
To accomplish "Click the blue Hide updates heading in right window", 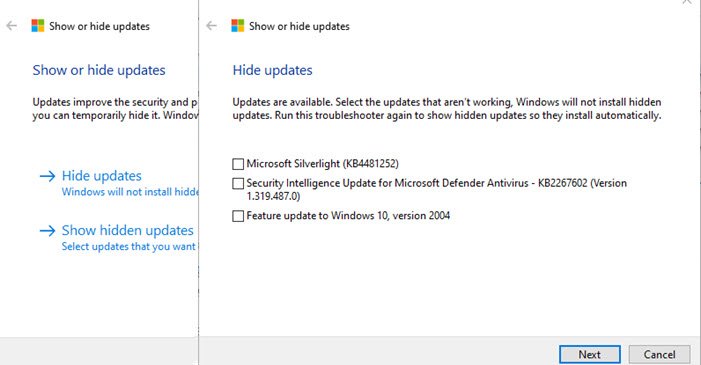I will click(272, 70).
